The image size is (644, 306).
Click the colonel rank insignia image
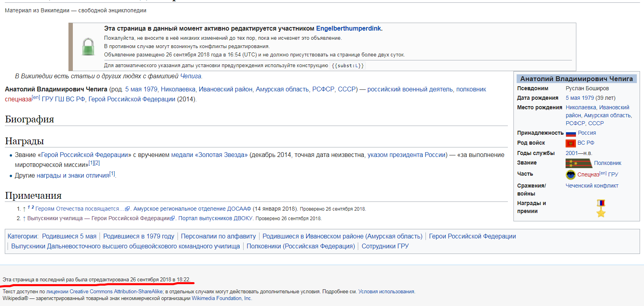[x=578, y=163]
